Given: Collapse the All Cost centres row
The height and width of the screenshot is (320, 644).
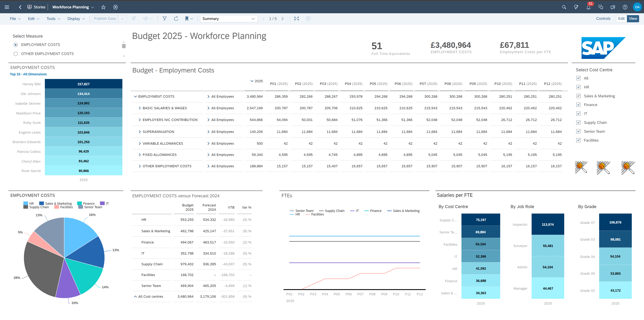Looking at the screenshot, I should click(x=135, y=297).
